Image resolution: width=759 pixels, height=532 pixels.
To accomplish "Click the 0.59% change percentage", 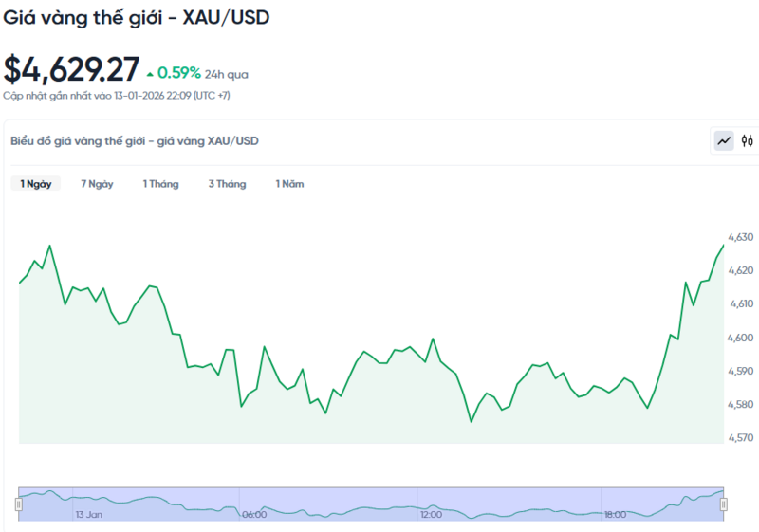I will pos(179,72).
